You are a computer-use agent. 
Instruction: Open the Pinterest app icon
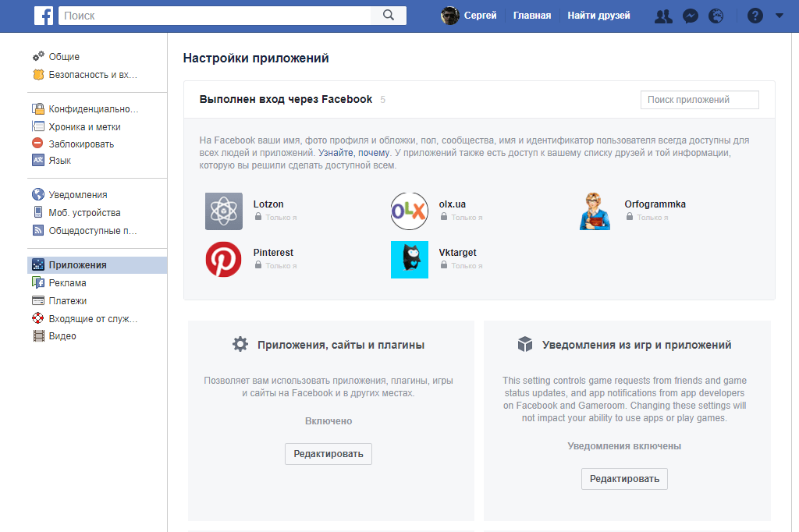(224, 260)
